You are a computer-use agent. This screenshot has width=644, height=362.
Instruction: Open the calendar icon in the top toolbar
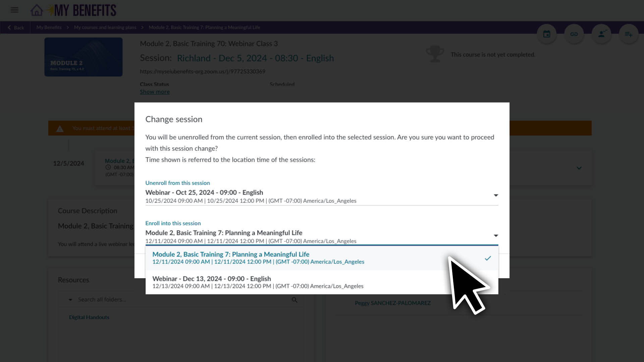pyautogui.click(x=547, y=34)
